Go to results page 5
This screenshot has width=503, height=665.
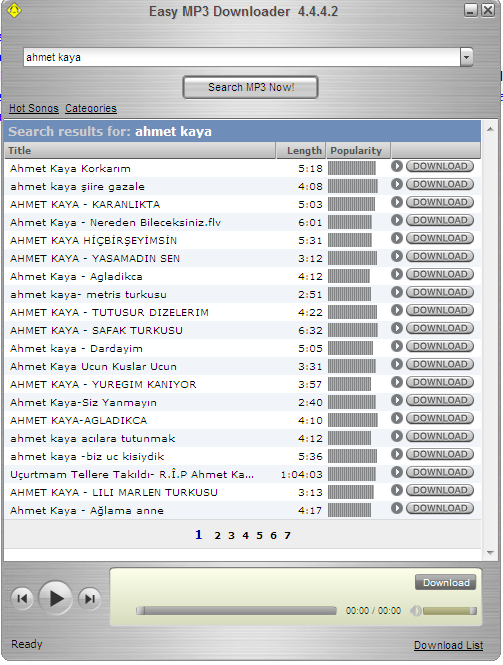point(260,536)
